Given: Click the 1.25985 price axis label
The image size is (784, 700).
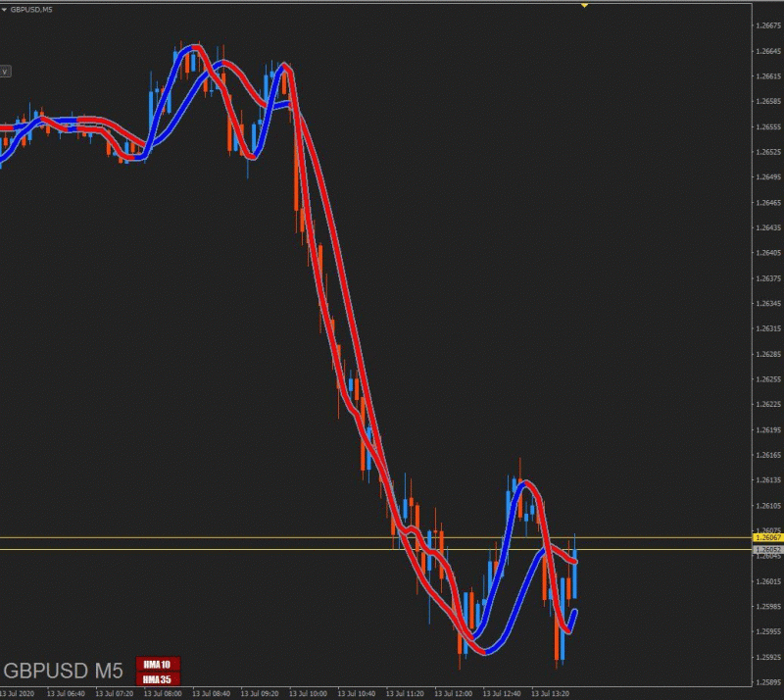Looking at the screenshot, I should pos(768,607).
